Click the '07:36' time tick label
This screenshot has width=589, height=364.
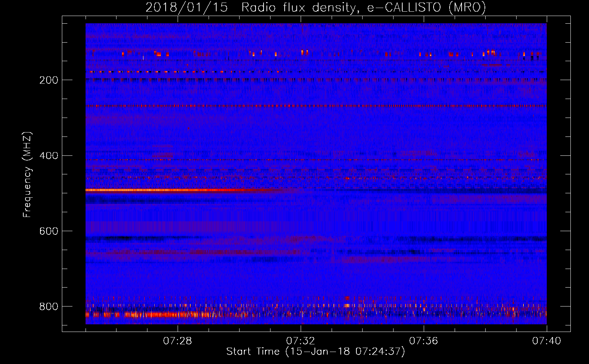pyautogui.click(x=424, y=341)
